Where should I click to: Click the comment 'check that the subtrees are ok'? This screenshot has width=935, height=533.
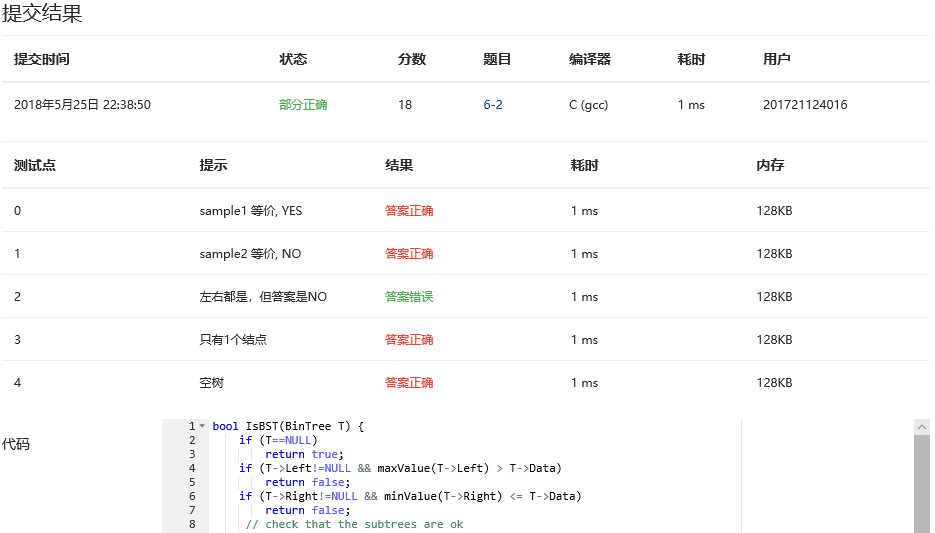pos(354,525)
